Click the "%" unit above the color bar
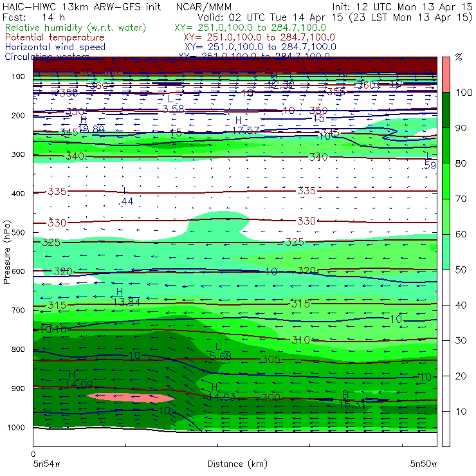476x476 pixels. [x=459, y=57]
